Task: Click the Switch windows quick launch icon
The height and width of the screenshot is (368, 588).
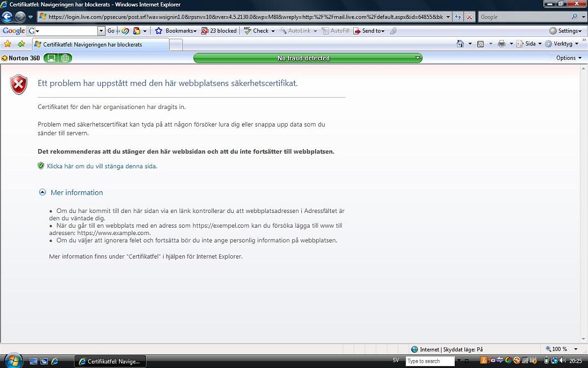Action: tap(44, 361)
